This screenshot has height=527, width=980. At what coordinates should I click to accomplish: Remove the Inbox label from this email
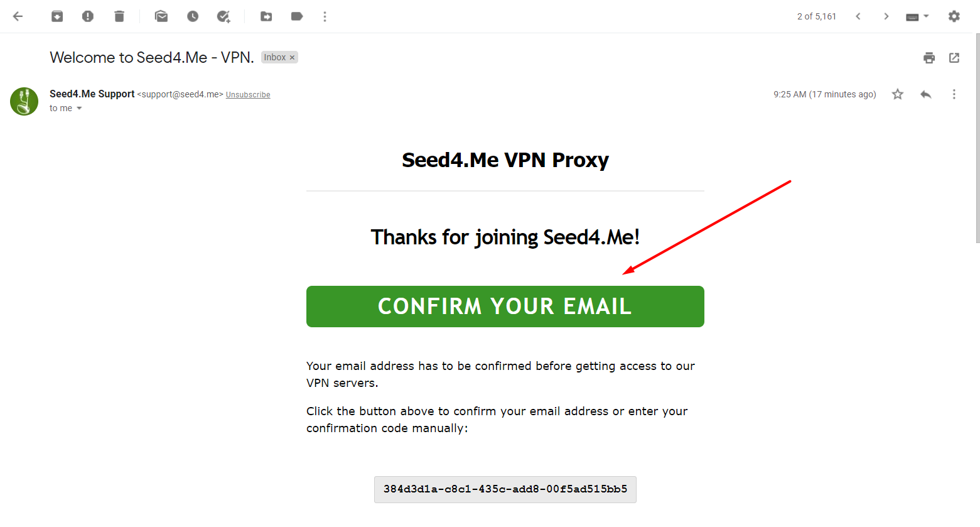point(291,57)
